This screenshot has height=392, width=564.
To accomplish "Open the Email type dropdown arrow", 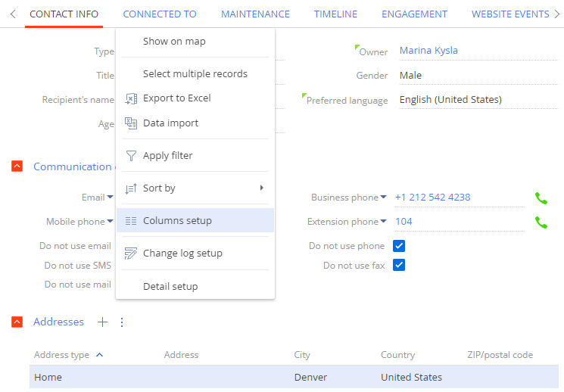I will coord(110,197).
